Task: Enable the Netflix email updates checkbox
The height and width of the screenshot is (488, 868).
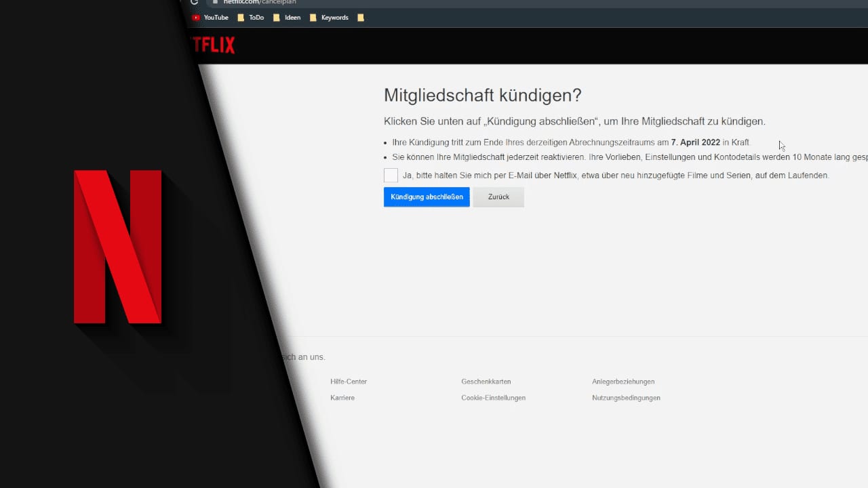Action: coord(391,176)
